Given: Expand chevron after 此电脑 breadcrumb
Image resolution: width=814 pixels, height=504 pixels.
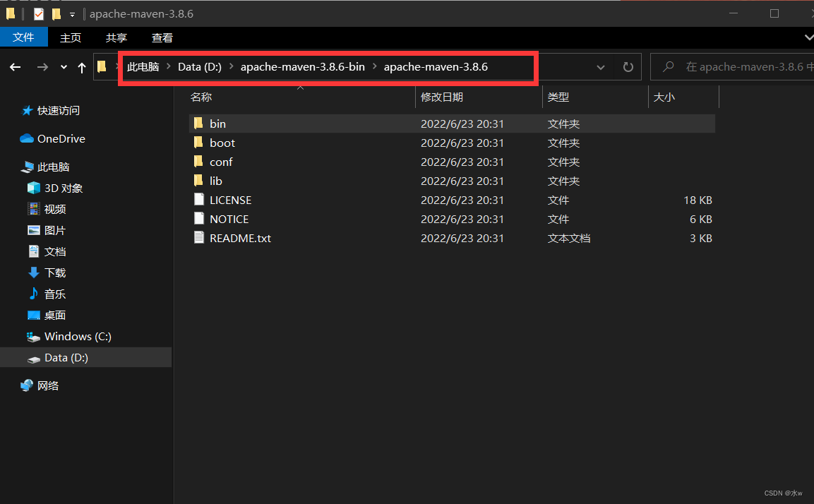Looking at the screenshot, I should pyautogui.click(x=169, y=66).
